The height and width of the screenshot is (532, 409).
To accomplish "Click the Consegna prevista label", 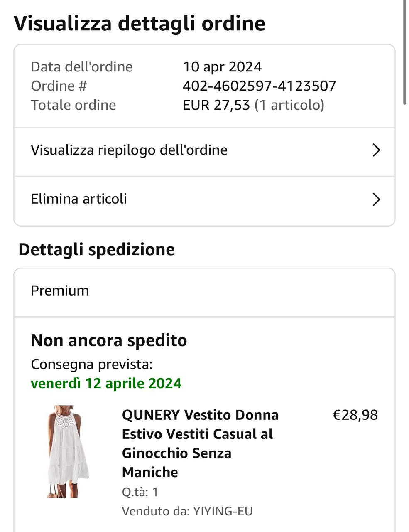I will [92, 364].
